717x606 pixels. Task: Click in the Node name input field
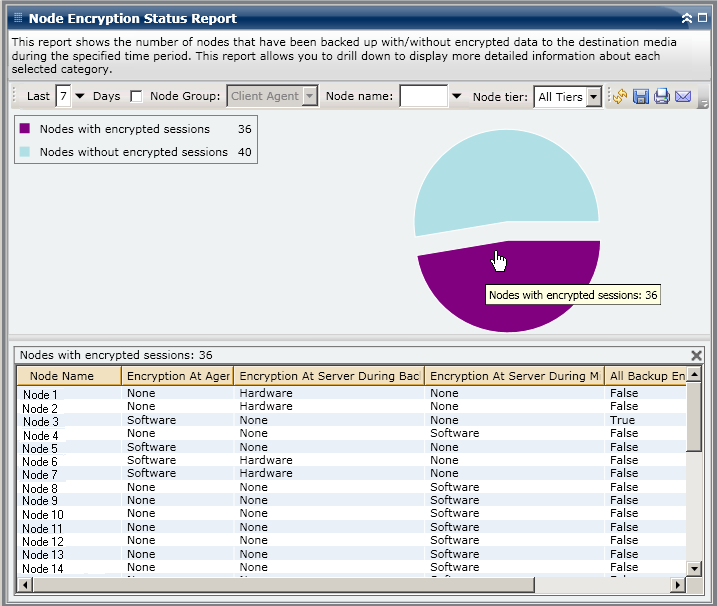[x=423, y=97]
